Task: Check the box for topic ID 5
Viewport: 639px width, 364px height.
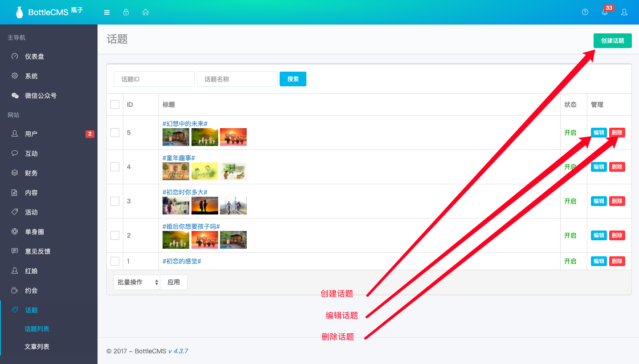Action: click(x=115, y=133)
